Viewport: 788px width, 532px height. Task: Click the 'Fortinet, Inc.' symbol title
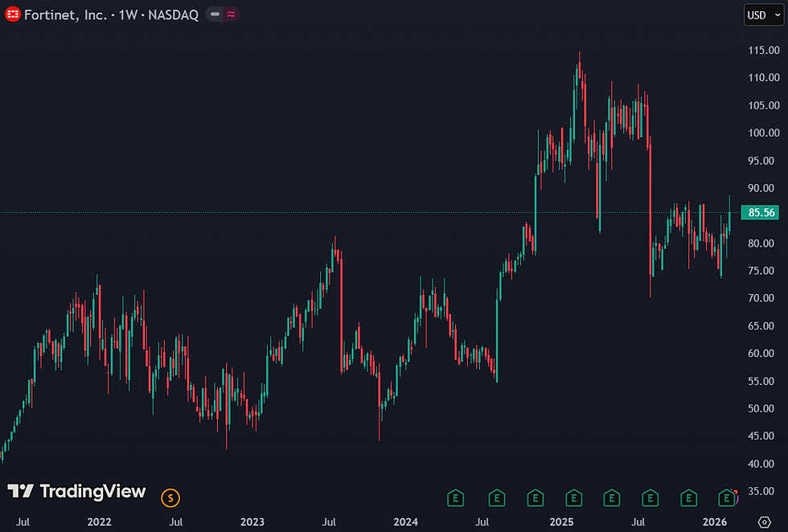65,14
